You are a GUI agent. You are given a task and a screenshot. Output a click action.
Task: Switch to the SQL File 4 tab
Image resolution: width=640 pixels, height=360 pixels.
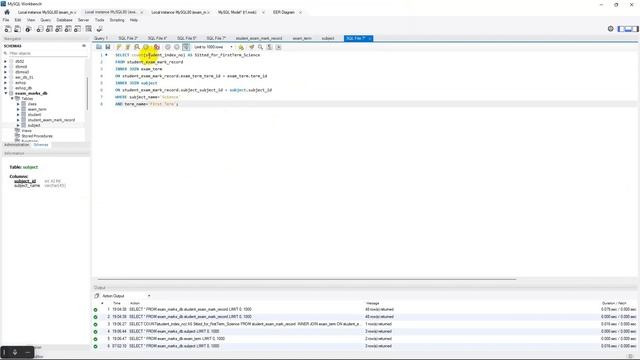(x=157, y=38)
